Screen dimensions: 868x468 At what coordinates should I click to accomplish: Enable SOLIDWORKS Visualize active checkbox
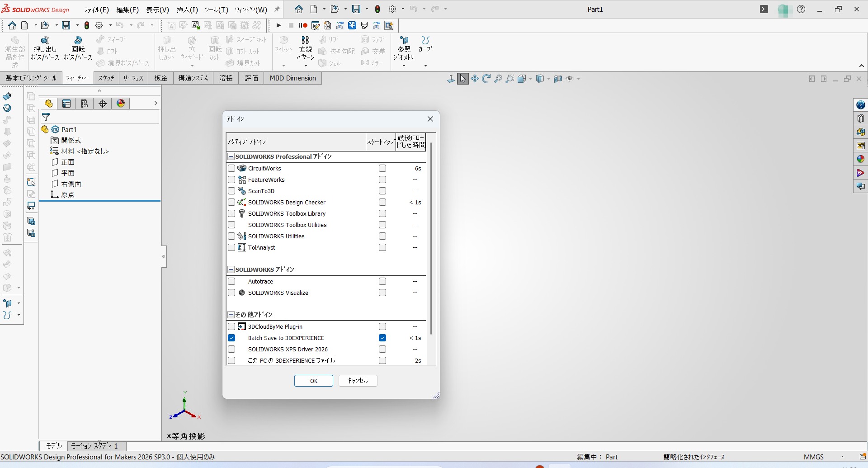point(231,293)
